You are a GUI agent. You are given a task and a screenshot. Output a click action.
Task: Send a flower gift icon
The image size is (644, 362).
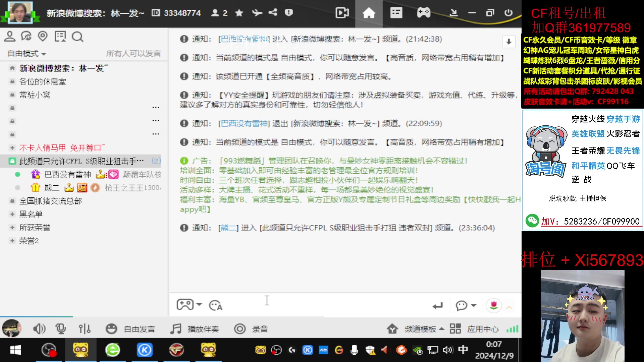[493, 305]
